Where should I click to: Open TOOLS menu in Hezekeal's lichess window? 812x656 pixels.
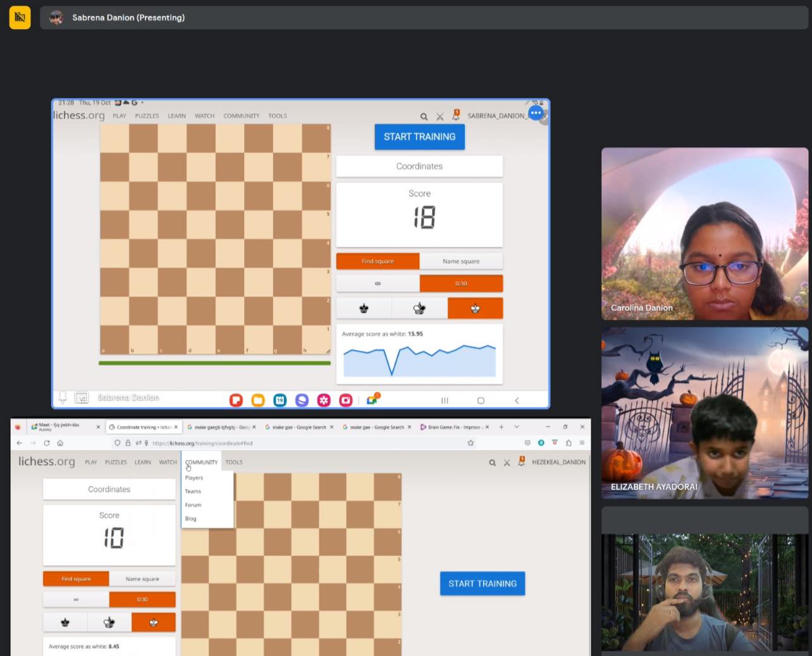tap(234, 462)
